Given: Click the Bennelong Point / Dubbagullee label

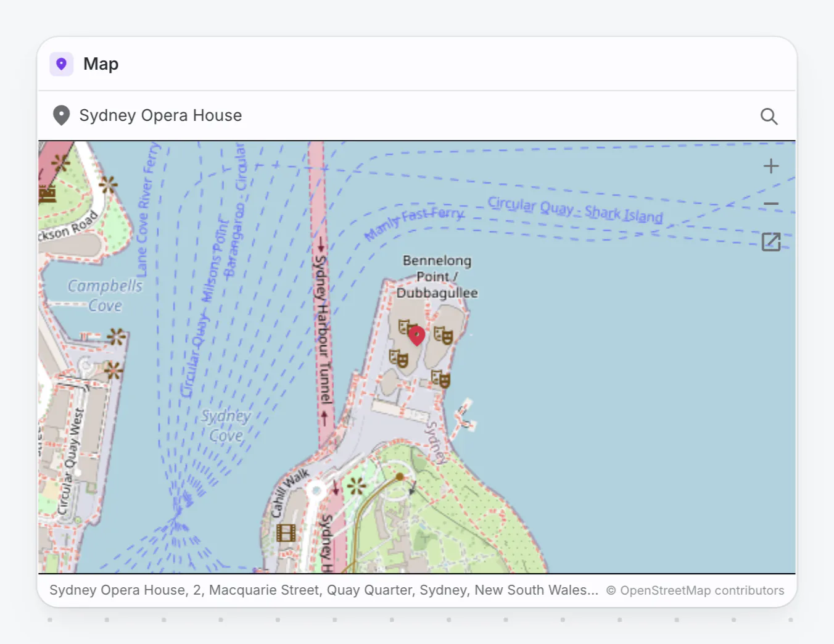Looking at the screenshot, I should point(437,276).
